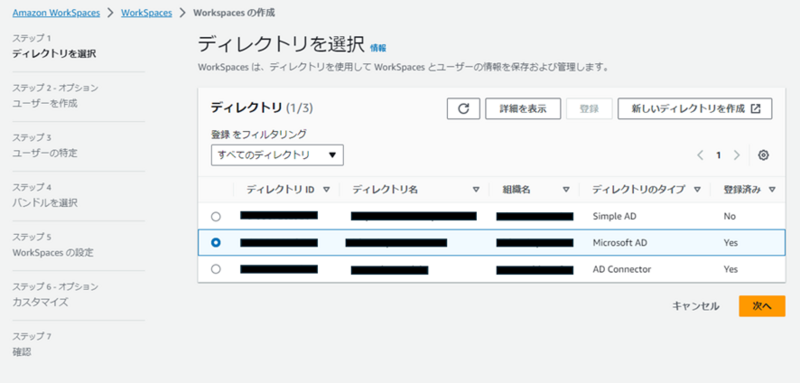The image size is (800, 383).
Task: Click the 登録済み column header text
Action: (742, 190)
